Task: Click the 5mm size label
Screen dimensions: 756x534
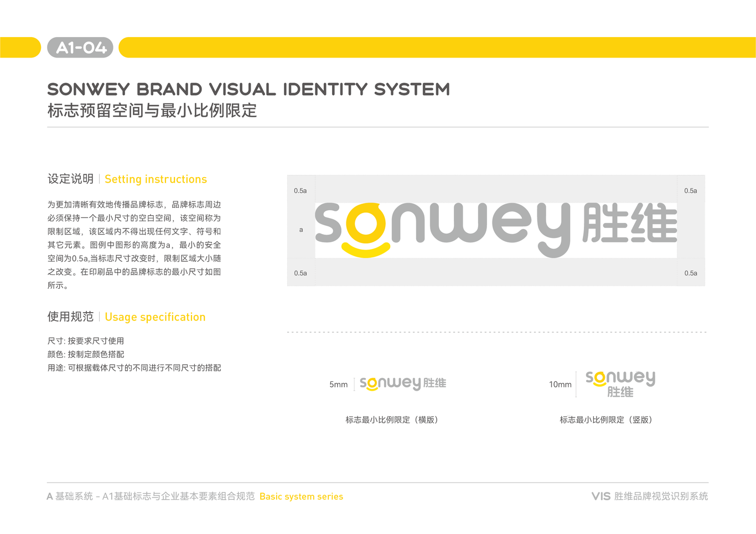Action: 339,385
